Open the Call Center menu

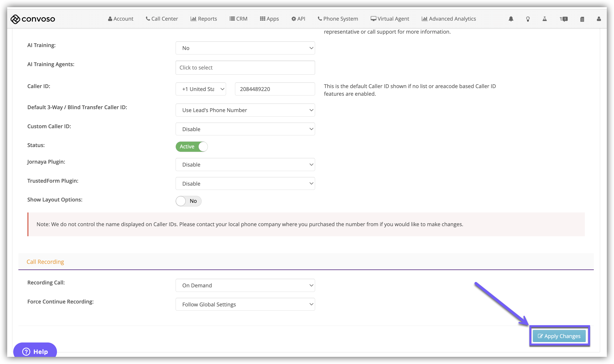161,19
